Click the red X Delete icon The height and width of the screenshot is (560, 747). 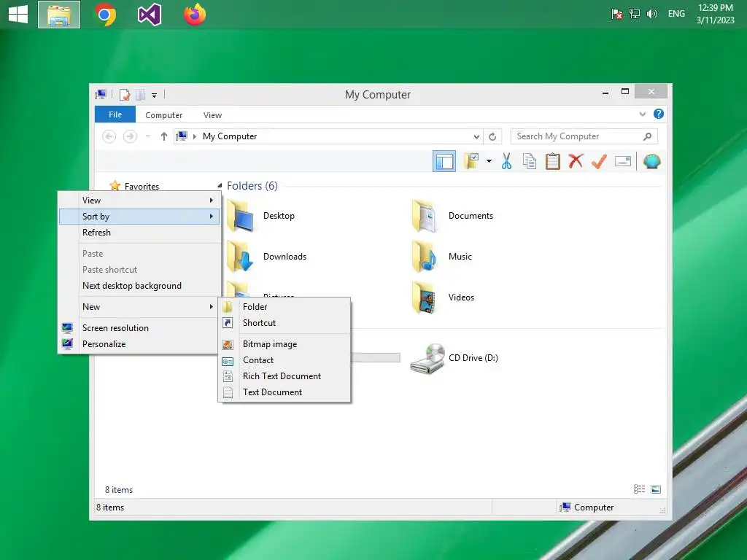click(x=576, y=161)
